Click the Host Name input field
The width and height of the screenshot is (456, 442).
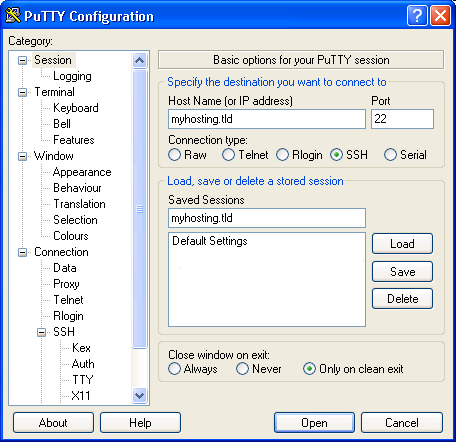point(267,119)
